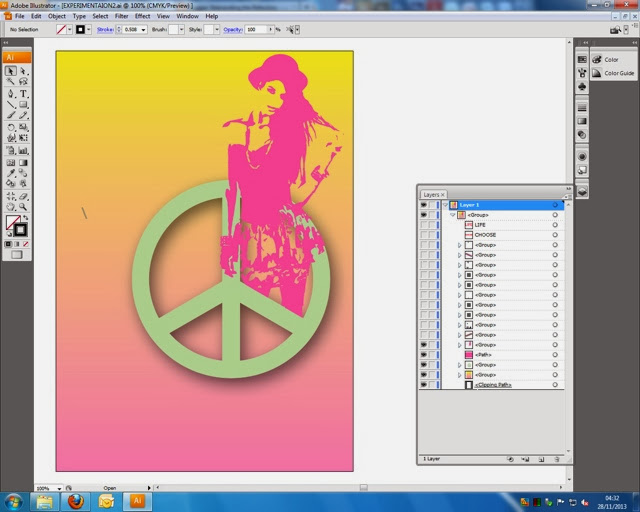The image size is (640, 512).
Task: Select the Selection (black arrow) tool
Action: click(x=11, y=71)
